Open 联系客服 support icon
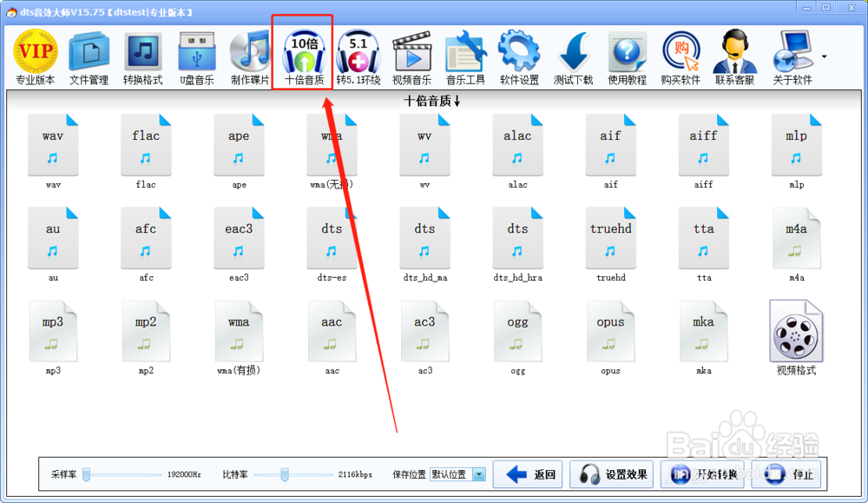Viewport: 868px width, 503px height. pyautogui.click(x=734, y=57)
